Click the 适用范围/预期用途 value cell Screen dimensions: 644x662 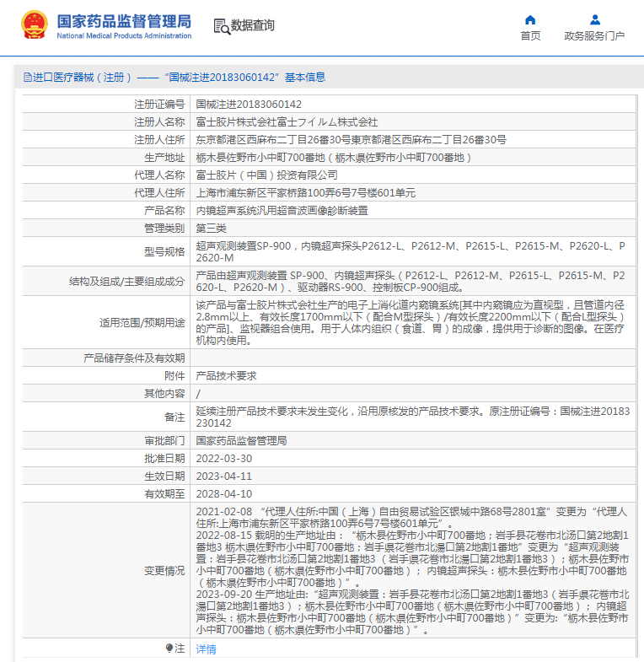point(413,322)
